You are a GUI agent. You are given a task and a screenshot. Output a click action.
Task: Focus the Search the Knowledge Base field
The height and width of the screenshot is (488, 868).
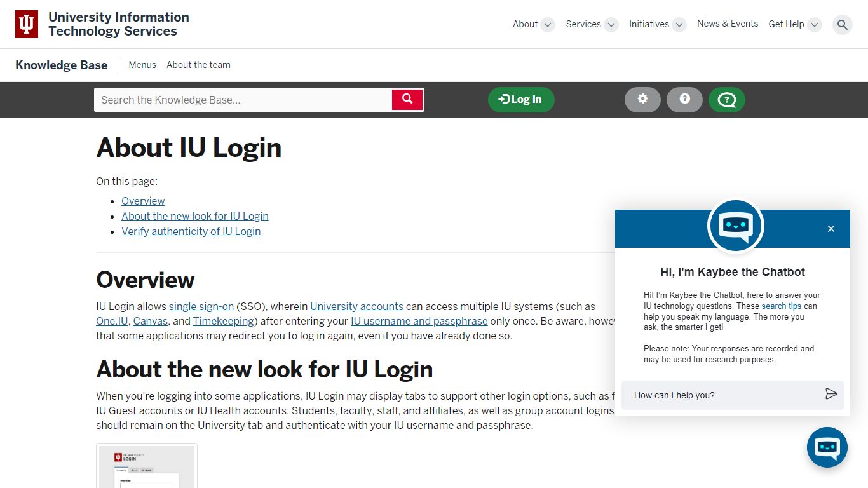(243, 100)
